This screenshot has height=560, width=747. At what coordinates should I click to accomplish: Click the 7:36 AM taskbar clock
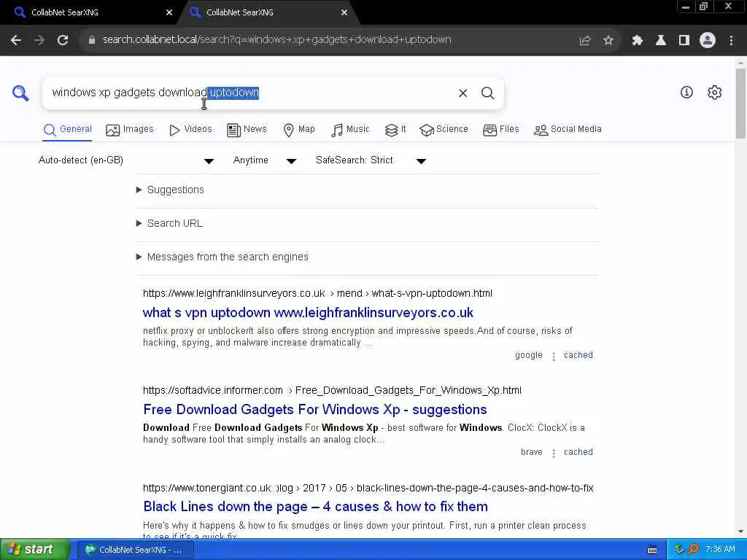click(720, 550)
